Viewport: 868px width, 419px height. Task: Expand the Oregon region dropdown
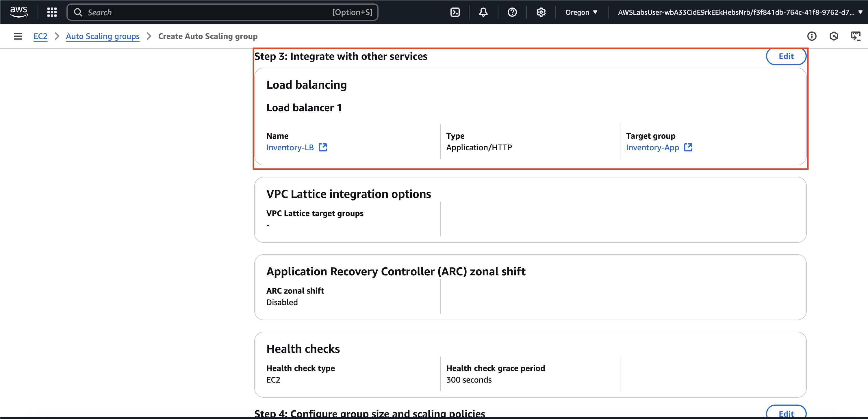(581, 12)
